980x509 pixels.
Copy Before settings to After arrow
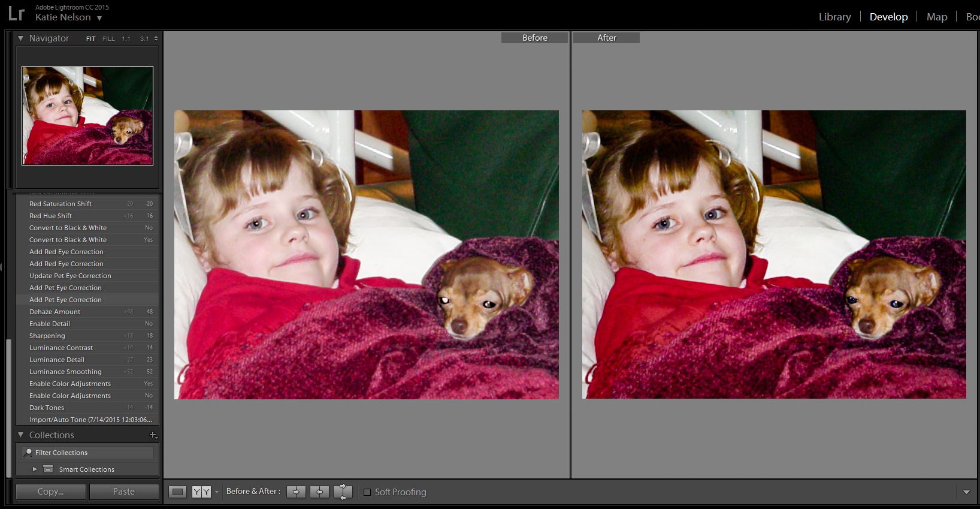click(x=296, y=492)
